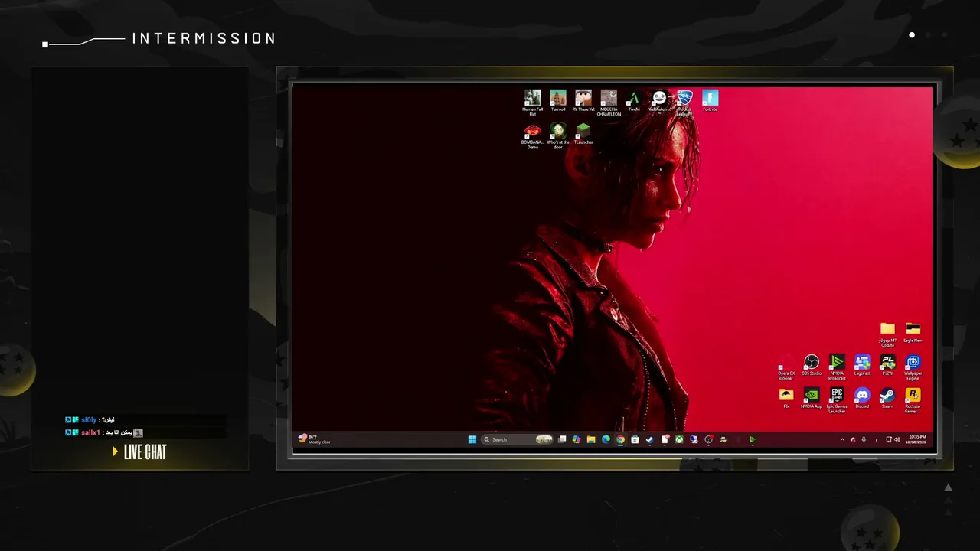Open Rockstar Games Launcher shortcut
980x551 pixels.
click(x=913, y=400)
